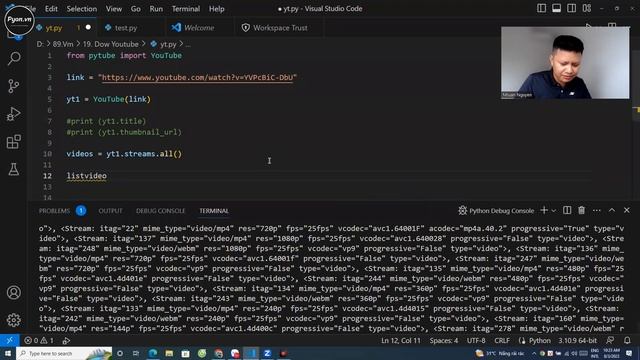
Task: Open the Manage gear in activity bar
Action: click(x=14, y=320)
